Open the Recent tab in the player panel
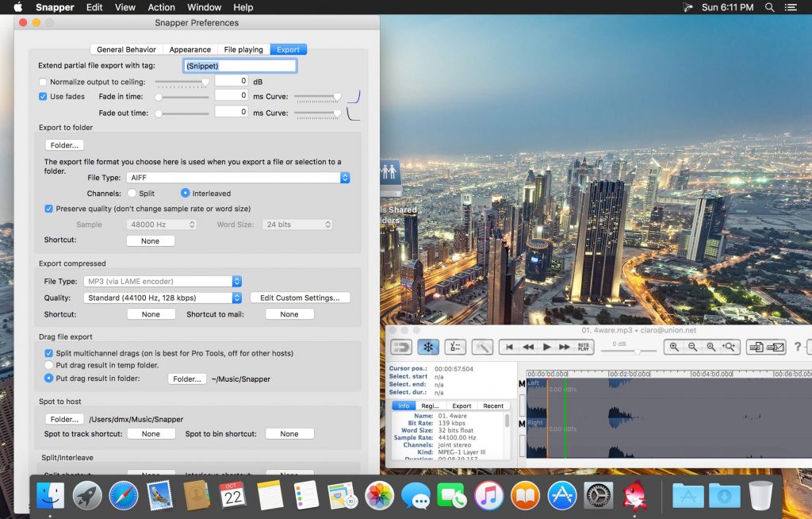812x519 pixels. point(493,406)
